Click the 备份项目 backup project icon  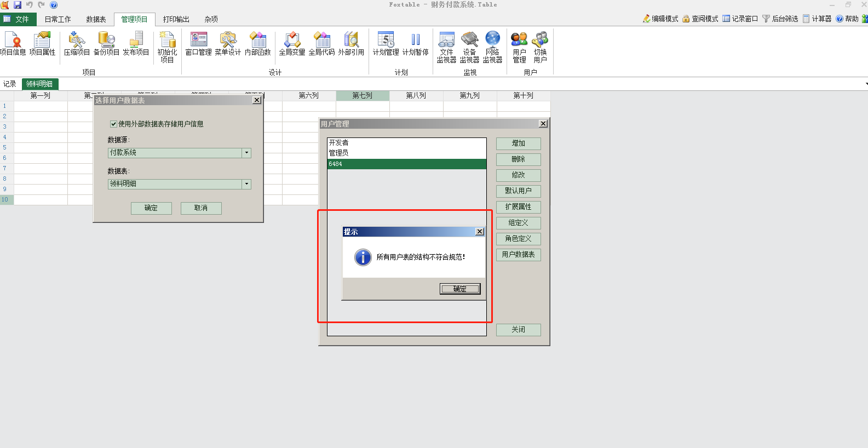click(x=106, y=44)
